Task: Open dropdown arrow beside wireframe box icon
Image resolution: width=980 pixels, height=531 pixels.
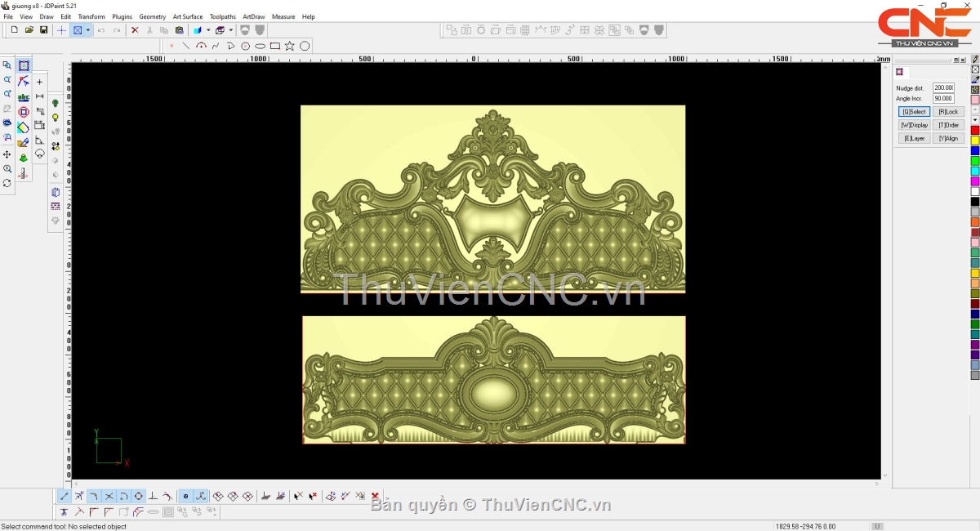Action: tap(230, 30)
